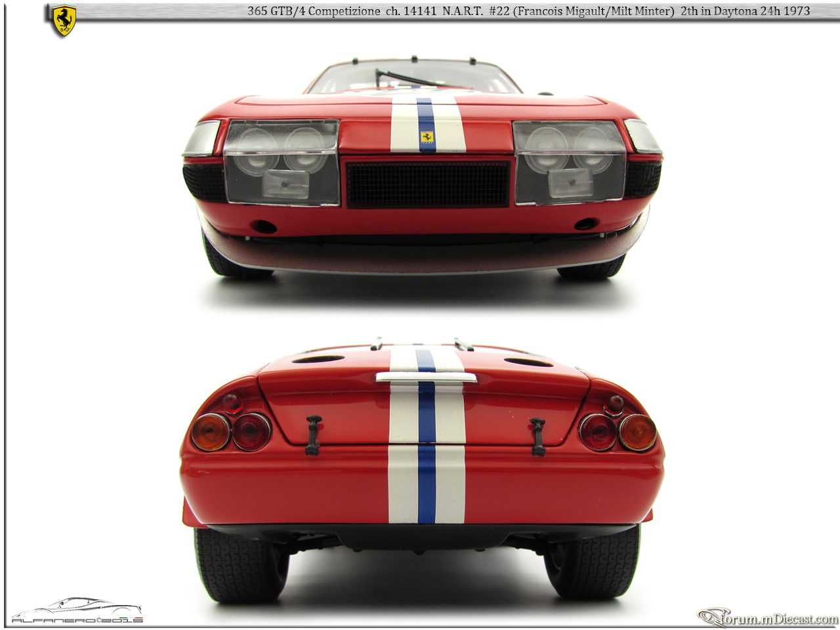This screenshot has width=840, height=630.
Task: Click the title text '365 GTB/4 Competizione'
Action: 314,11
